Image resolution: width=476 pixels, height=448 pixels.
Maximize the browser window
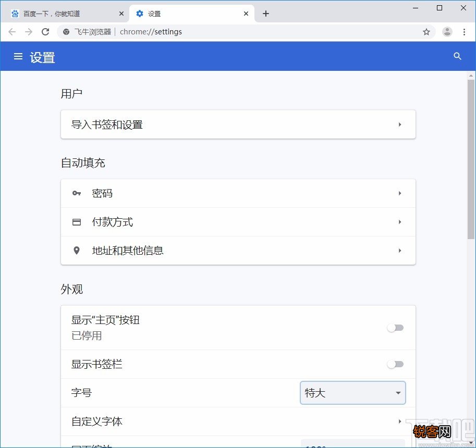pos(440,8)
